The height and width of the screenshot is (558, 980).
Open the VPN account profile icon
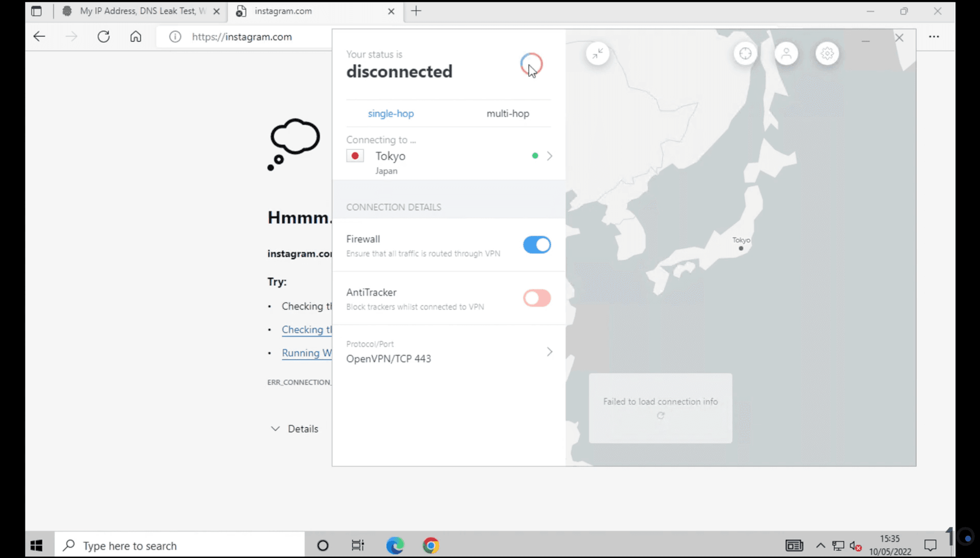tap(786, 54)
